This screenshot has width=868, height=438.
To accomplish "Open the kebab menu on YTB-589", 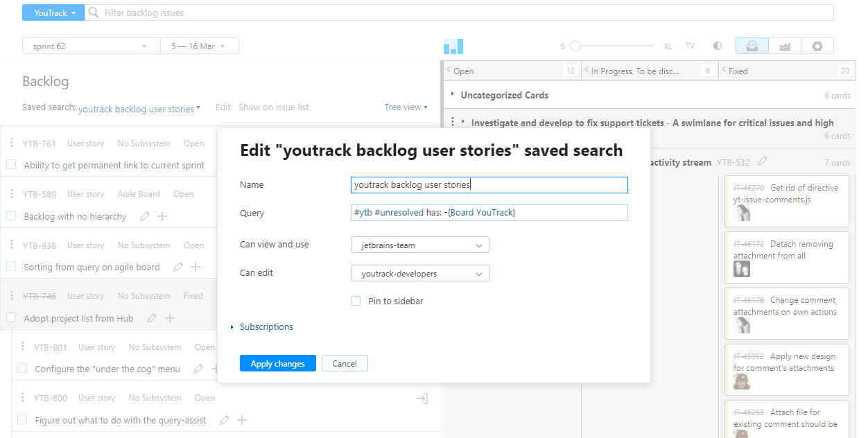I will 12,194.
